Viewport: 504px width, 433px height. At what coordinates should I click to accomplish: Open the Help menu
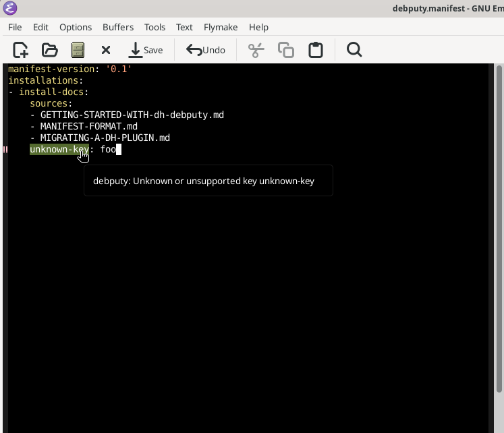coord(258,27)
